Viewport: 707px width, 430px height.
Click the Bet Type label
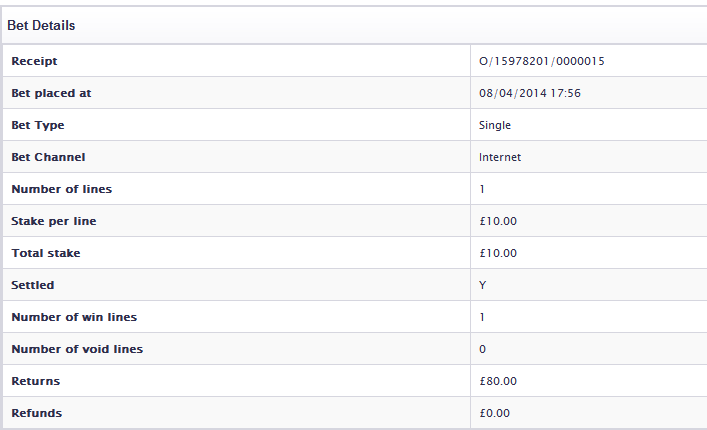click(38, 125)
